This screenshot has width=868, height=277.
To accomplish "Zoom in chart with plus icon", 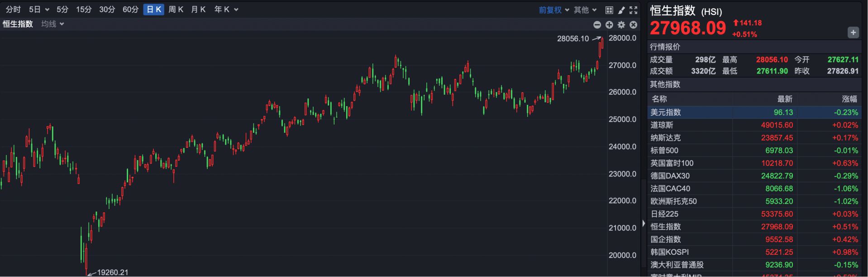I will pos(609,25).
